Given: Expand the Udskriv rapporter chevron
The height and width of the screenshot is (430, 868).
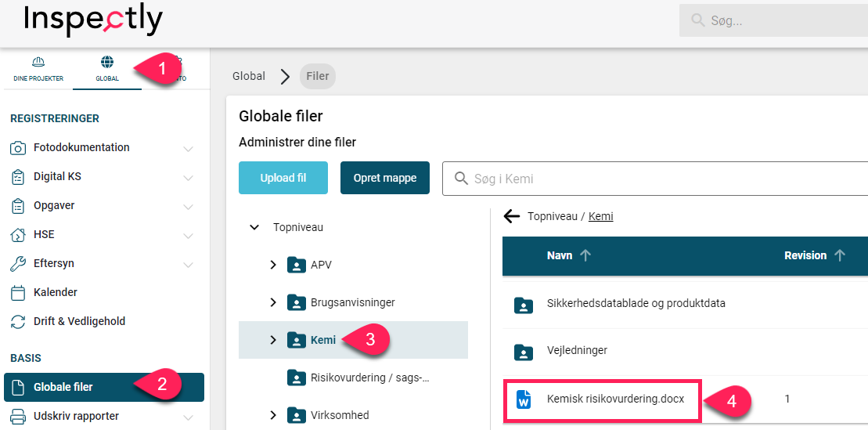Looking at the screenshot, I should click(x=188, y=417).
